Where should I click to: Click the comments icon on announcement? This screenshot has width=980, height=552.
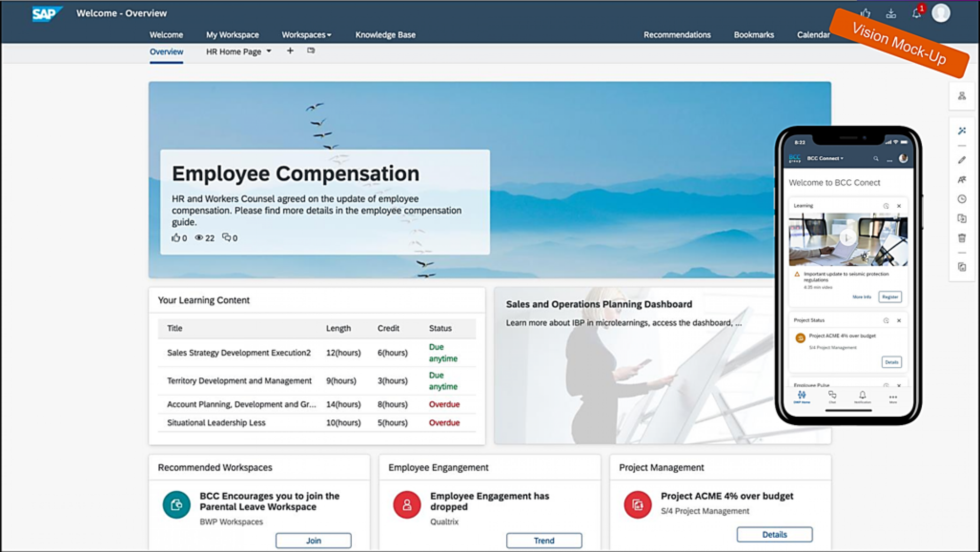[230, 237]
